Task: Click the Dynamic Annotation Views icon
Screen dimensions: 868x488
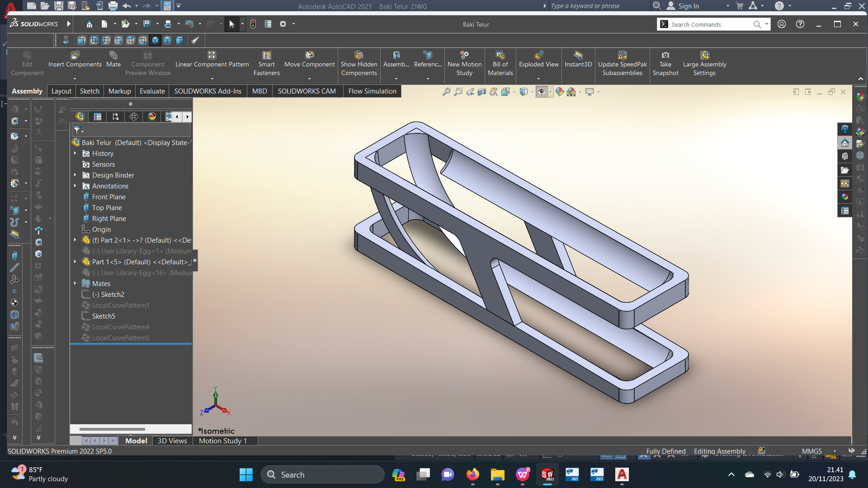Action: coord(494,92)
